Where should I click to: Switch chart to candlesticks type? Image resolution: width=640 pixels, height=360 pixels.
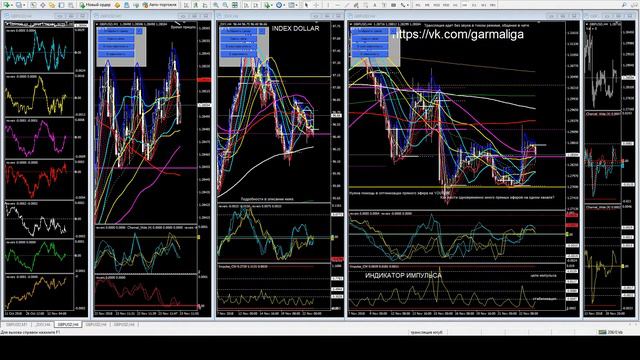(x=196, y=4)
